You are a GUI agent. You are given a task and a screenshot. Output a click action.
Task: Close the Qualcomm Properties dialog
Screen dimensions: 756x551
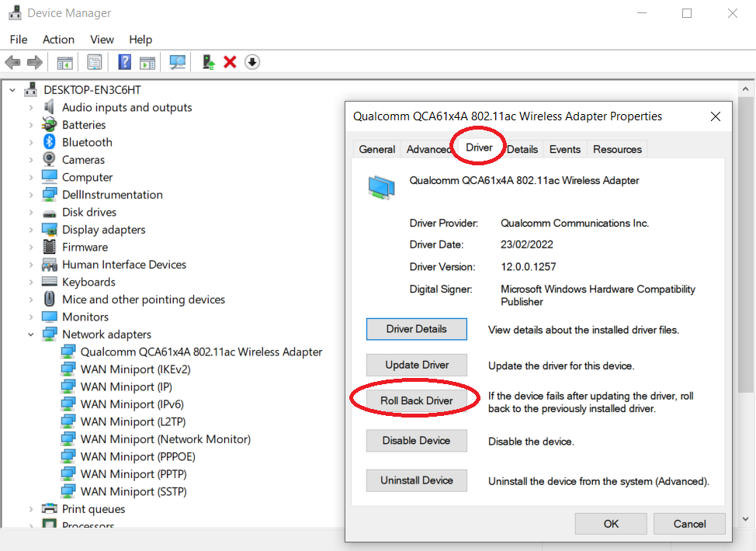pyautogui.click(x=716, y=116)
